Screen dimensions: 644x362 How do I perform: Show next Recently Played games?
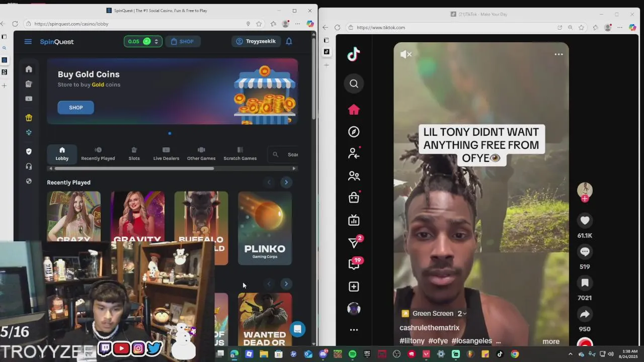pyautogui.click(x=286, y=182)
